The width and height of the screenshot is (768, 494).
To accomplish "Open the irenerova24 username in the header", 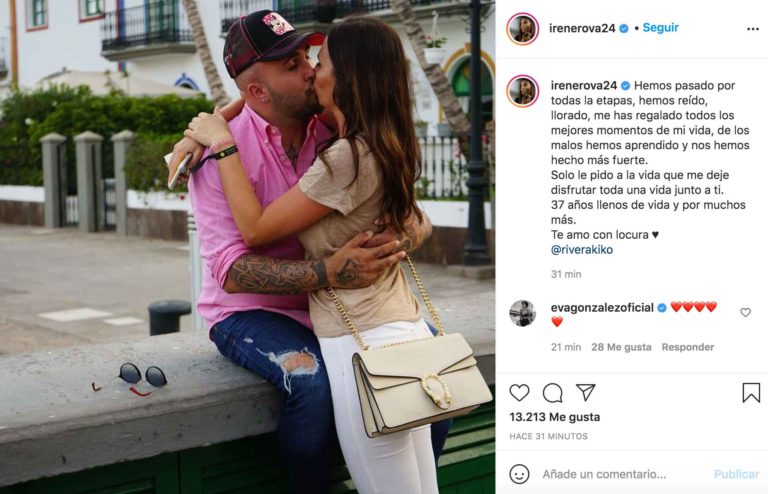I will pos(582,28).
